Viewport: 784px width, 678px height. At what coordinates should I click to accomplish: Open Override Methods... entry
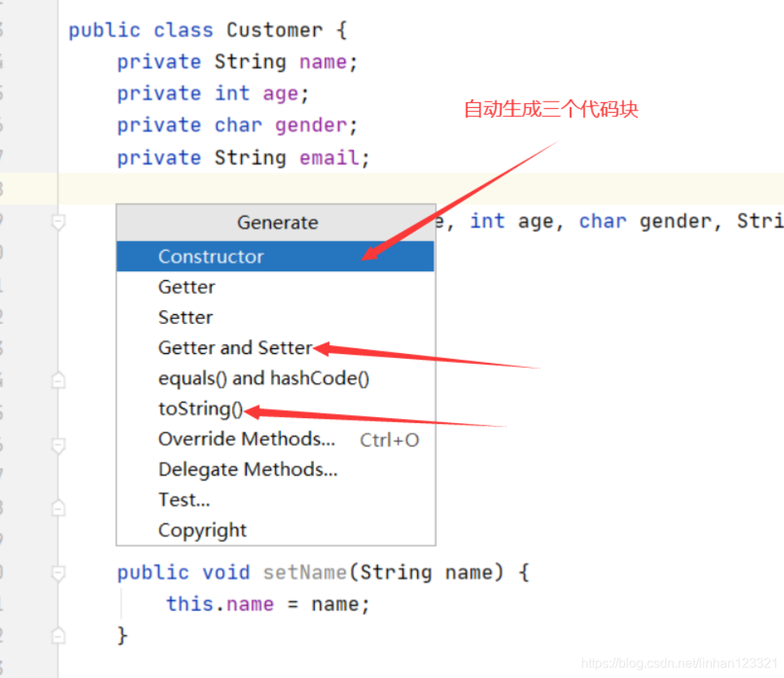tap(275, 439)
